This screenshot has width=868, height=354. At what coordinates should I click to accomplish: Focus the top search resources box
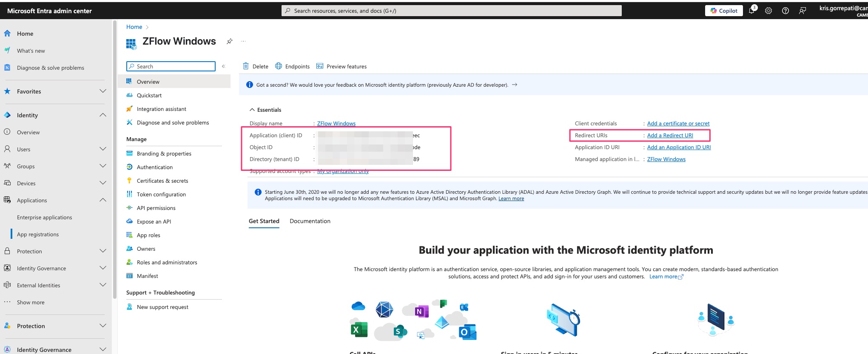pos(451,11)
